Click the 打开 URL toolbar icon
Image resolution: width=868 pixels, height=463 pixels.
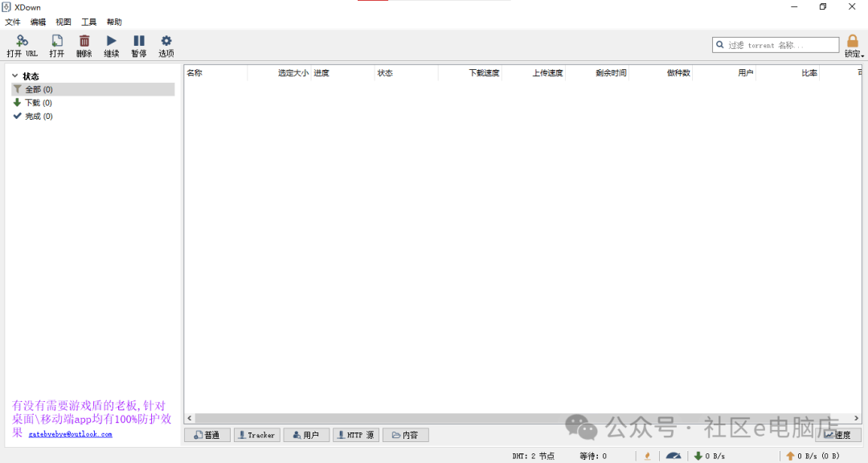(x=22, y=41)
